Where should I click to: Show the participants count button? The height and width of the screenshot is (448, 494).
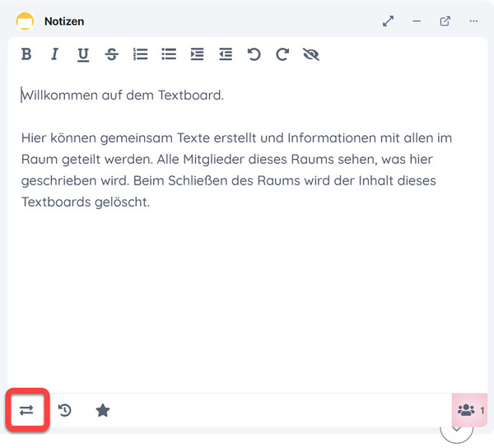(469, 410)
